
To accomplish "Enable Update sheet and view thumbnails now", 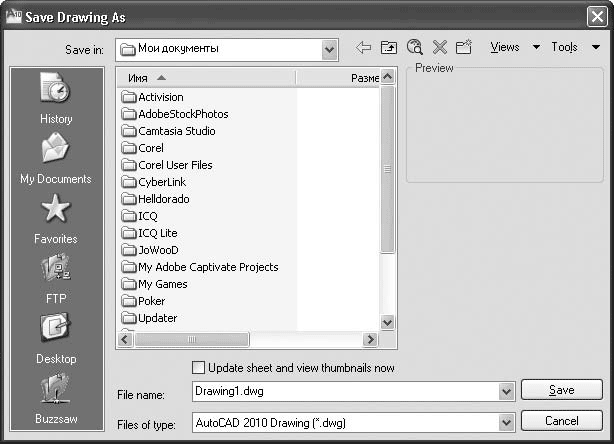I will point(198,368).
